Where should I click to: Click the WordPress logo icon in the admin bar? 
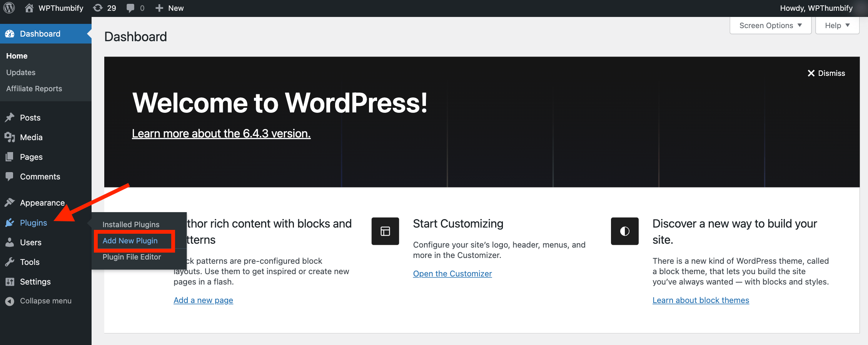(x=9, y=8)
